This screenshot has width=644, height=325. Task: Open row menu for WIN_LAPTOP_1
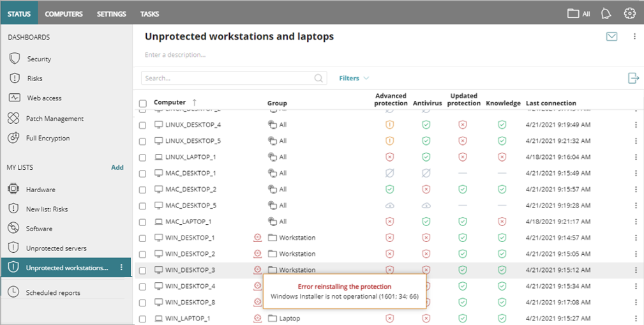636,318
